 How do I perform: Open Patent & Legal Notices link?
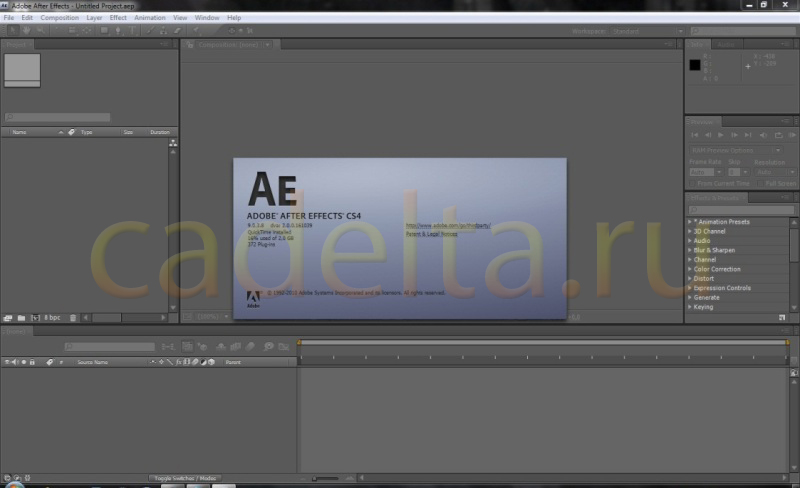tap(432, 234)
